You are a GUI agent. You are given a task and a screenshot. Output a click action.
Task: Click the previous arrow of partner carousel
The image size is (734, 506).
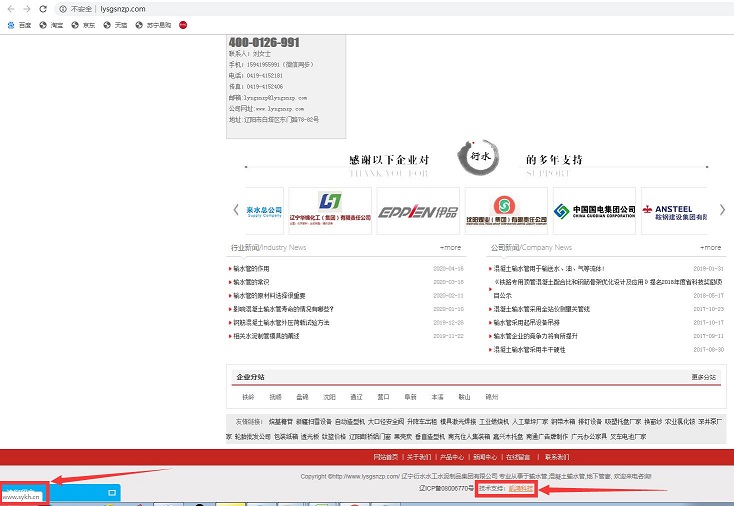pyautogui.click(x=236, y=210)
